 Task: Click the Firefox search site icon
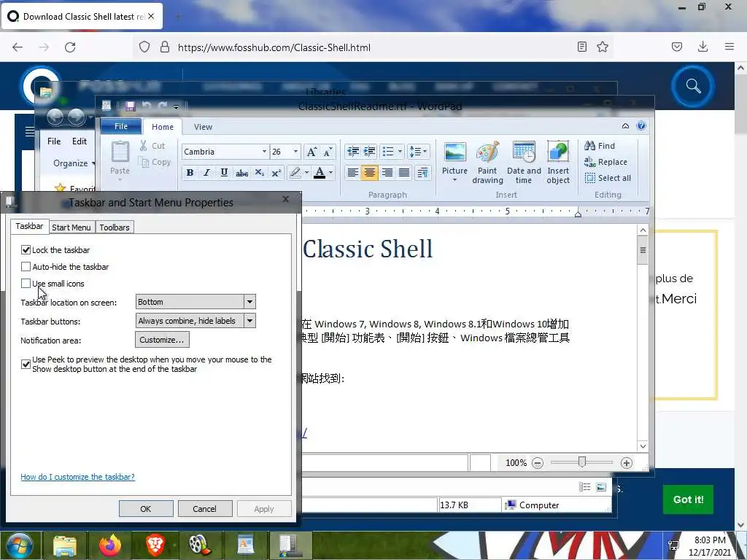[x=693, y=86]
